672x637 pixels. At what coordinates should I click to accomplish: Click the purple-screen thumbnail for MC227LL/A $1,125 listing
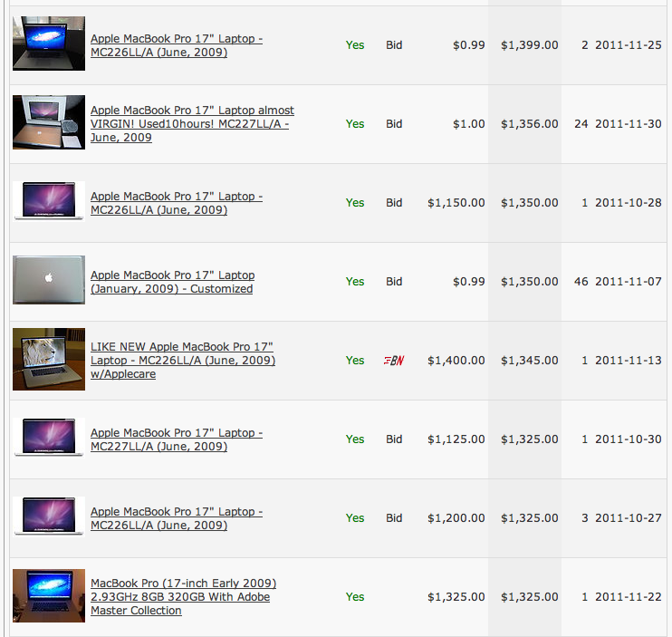[49, 438]
